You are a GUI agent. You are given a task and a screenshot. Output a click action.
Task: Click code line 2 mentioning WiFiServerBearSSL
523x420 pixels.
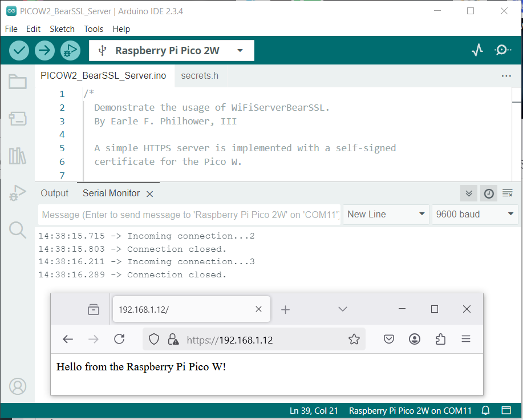212,108
